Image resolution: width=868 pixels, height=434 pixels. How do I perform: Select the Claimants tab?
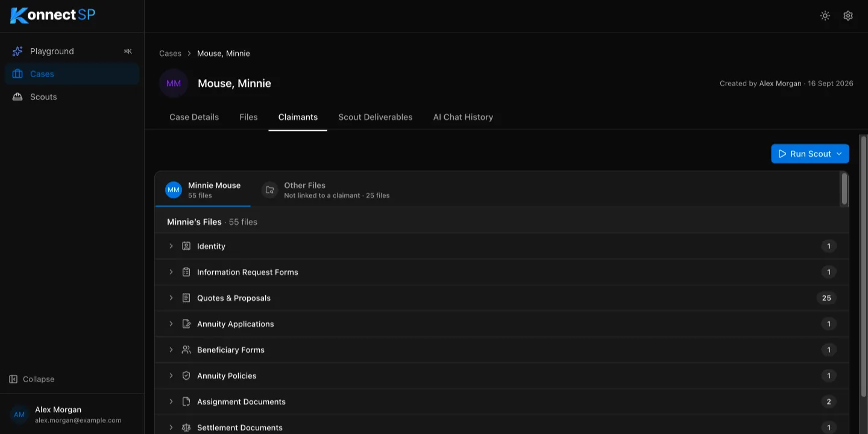(298, 117)
